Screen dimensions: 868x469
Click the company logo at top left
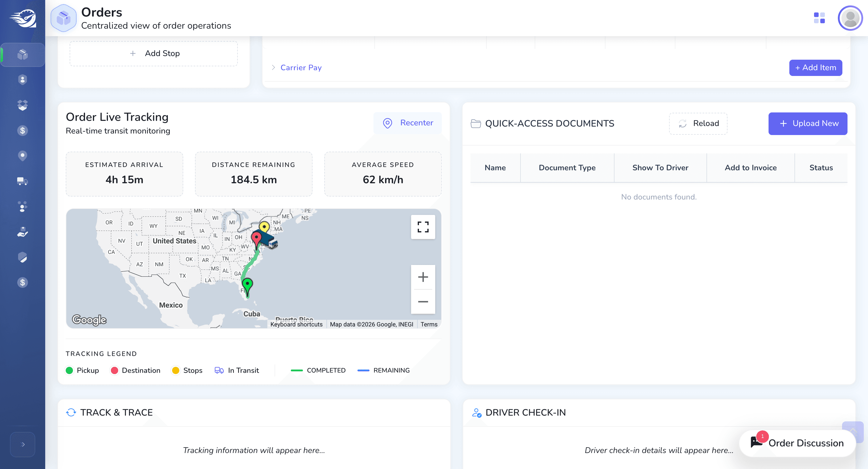tap(23, 18)
